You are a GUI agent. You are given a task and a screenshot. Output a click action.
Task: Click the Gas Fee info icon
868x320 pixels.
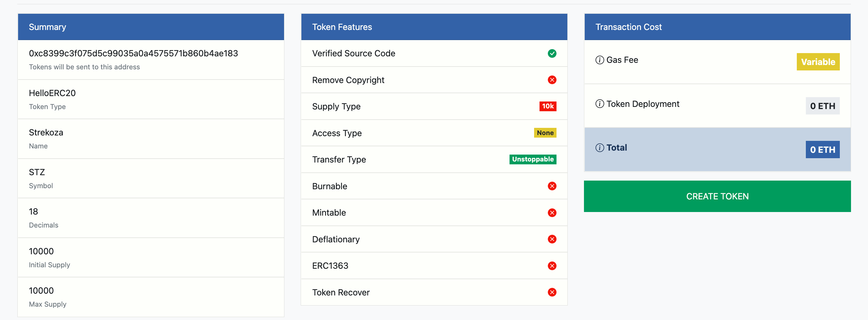(x=600, y=60)
